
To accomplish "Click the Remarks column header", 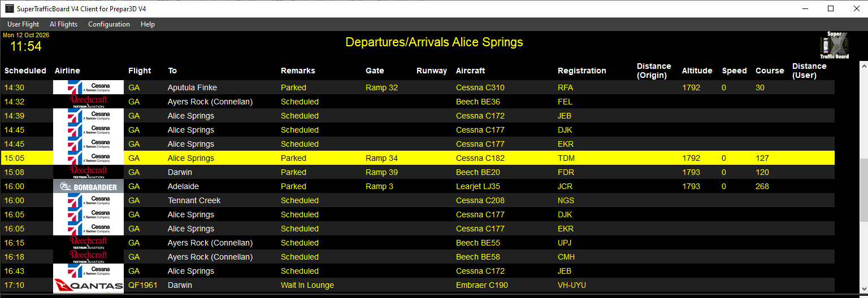I will click(x=298, y=71).
